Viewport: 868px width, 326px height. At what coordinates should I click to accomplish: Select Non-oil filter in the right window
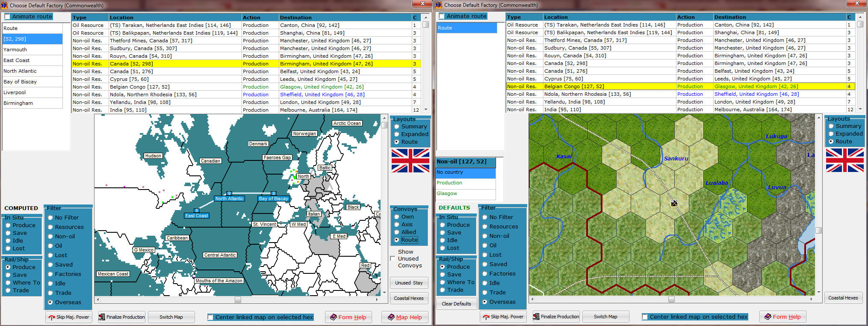pyautogui.click(x=485, y=236)
